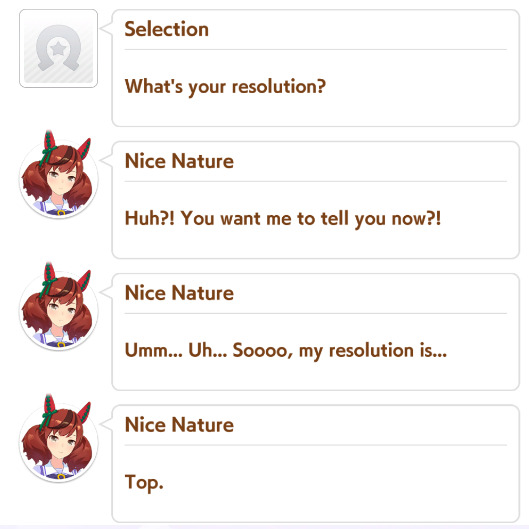Click the speech bubble tail on the Selection entry

click(107, 28)
